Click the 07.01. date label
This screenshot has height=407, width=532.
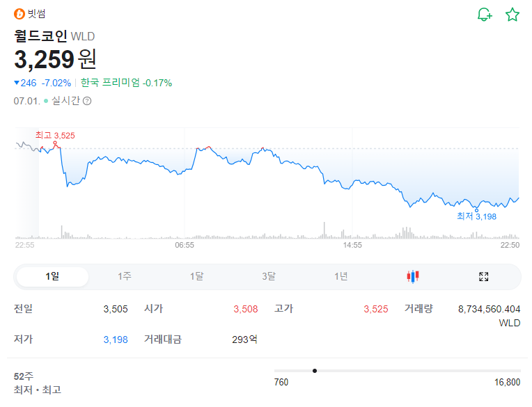pos(26,101)
